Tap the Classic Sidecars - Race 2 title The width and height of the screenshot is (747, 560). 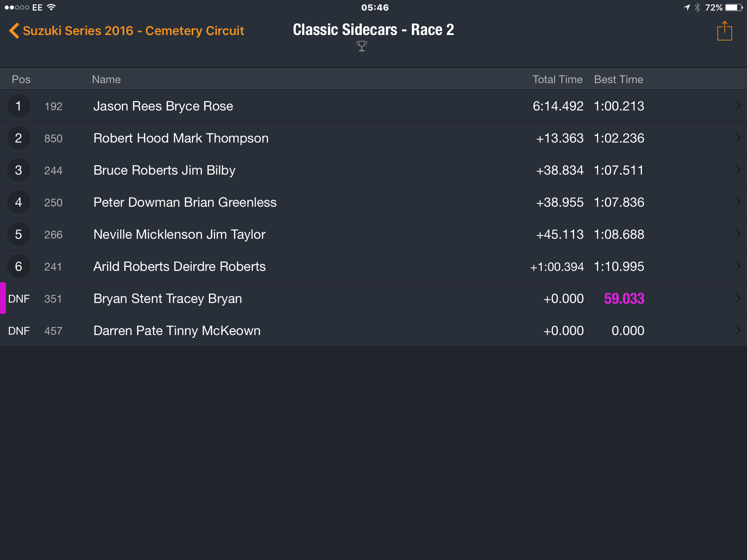coord(373,30)
